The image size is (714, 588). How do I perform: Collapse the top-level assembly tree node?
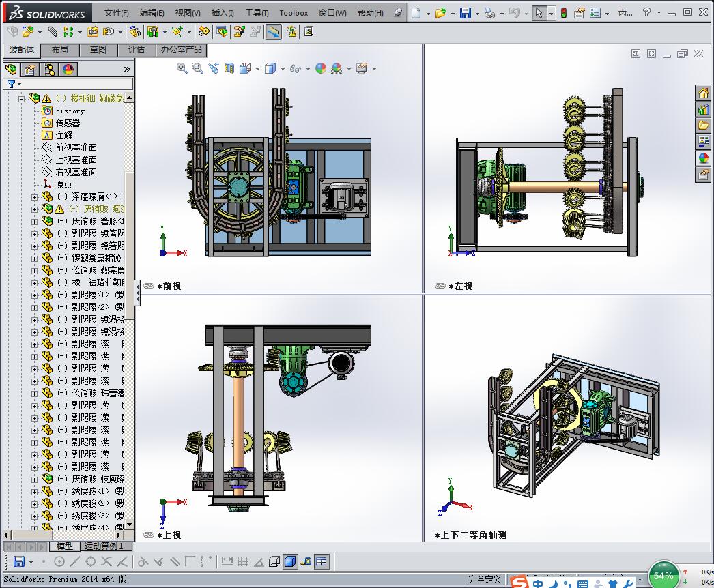click(21, 98)
